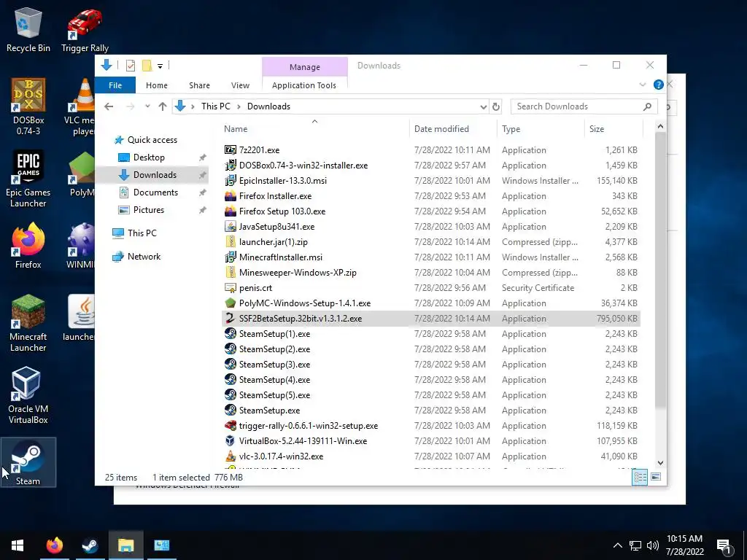Click the JavaSetup8u341.exe file icon

click(x=230, y=227)
